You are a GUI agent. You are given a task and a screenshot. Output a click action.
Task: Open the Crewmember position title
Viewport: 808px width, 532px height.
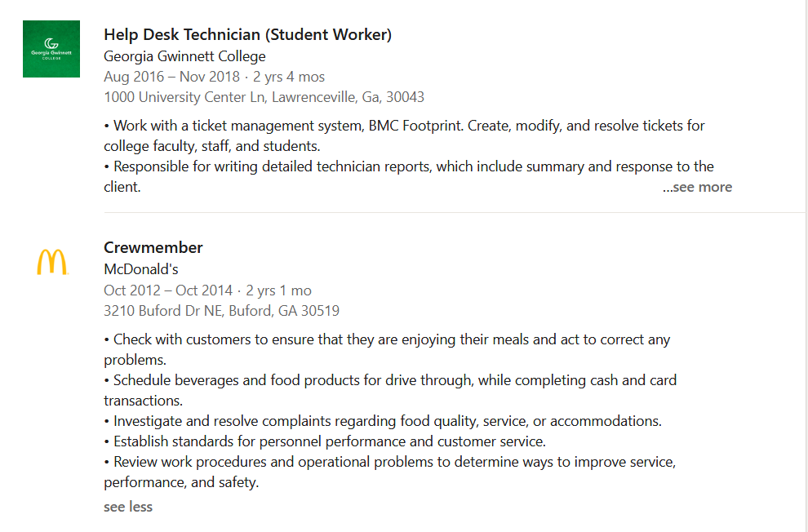tap(153, 248)
